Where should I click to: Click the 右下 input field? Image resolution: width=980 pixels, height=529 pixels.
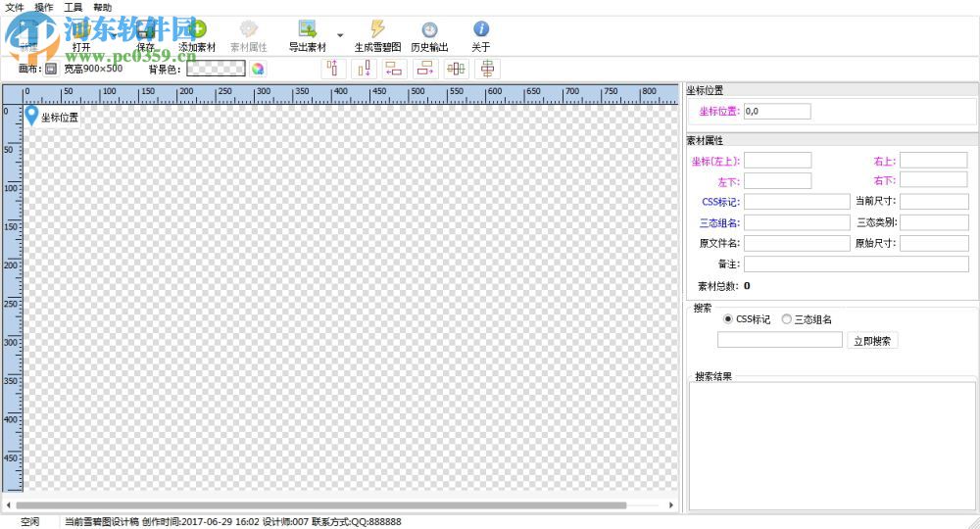[934, 180]
